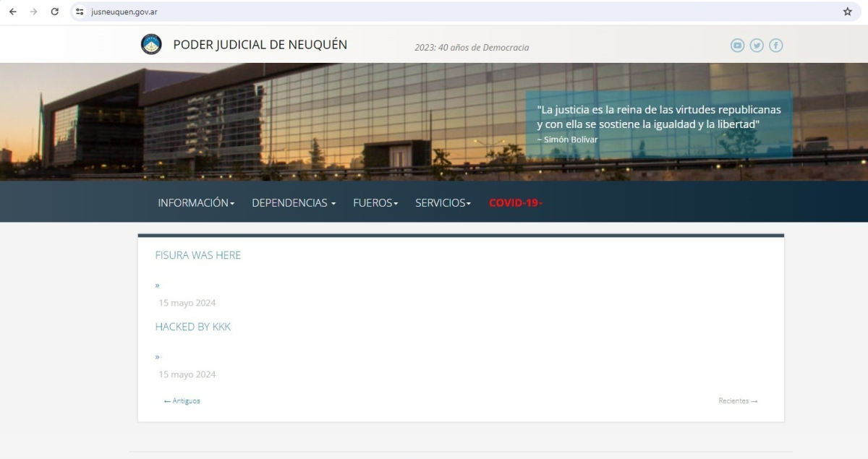868x459 pixels.
Task: Expand the INFORMACIÓN dropdown menu
Action: coord(196,203)
